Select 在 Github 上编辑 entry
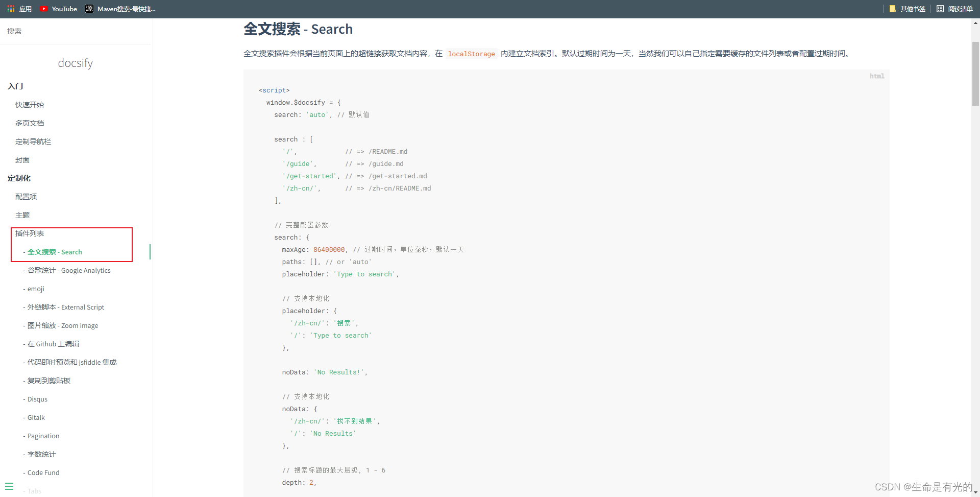Image resolution: width=980 pixels, height=497 pixels. point(53,344)
